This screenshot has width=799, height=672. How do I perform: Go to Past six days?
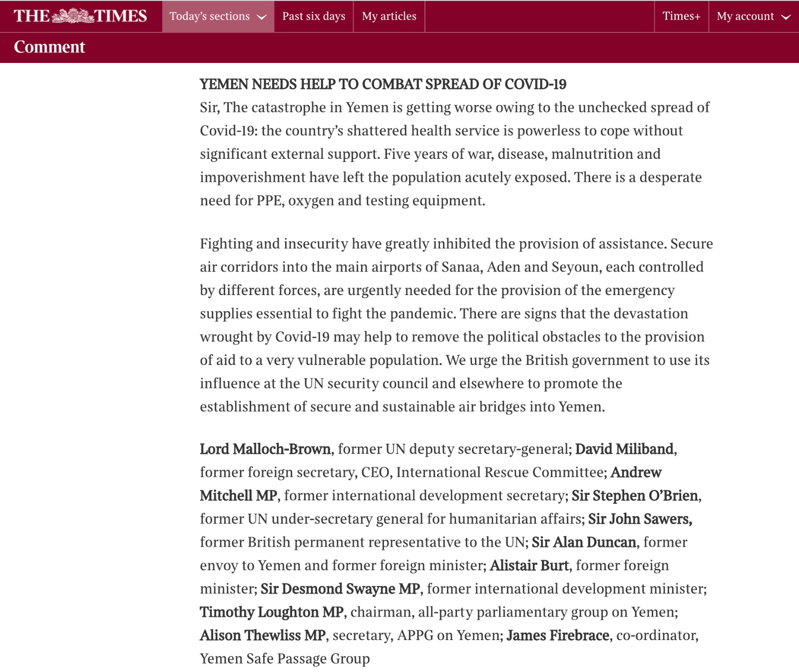(314, 16)
